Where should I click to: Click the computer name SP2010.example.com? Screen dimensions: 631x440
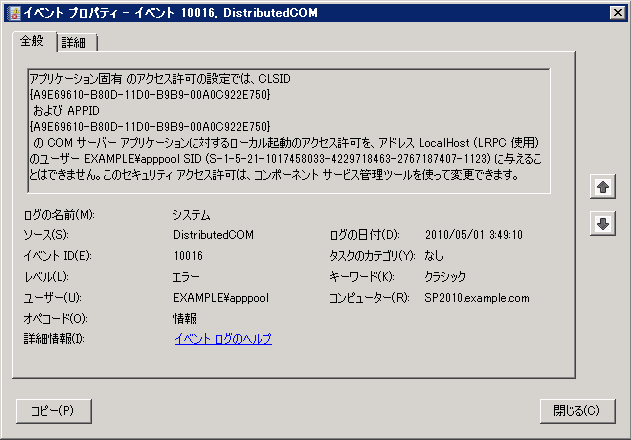(477, 298)
